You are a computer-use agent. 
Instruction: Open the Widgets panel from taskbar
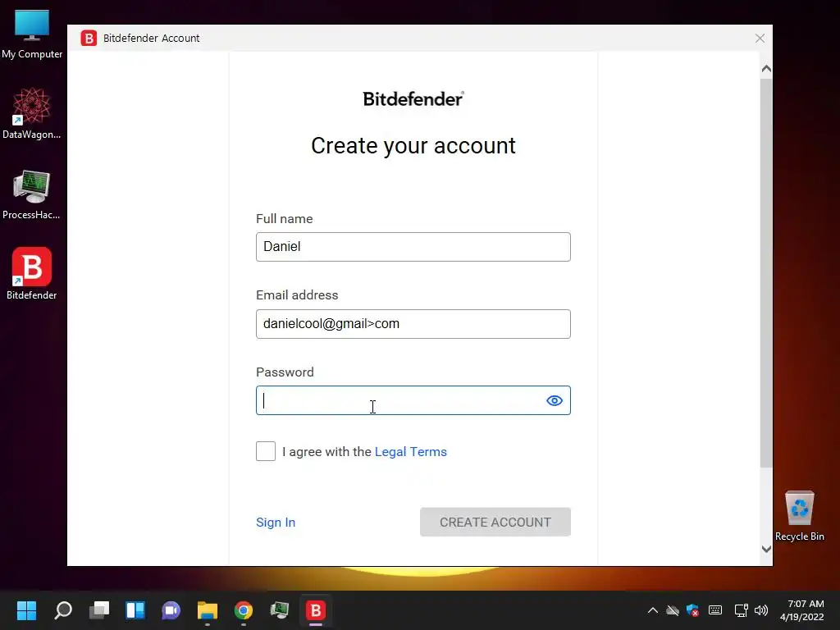135,610
